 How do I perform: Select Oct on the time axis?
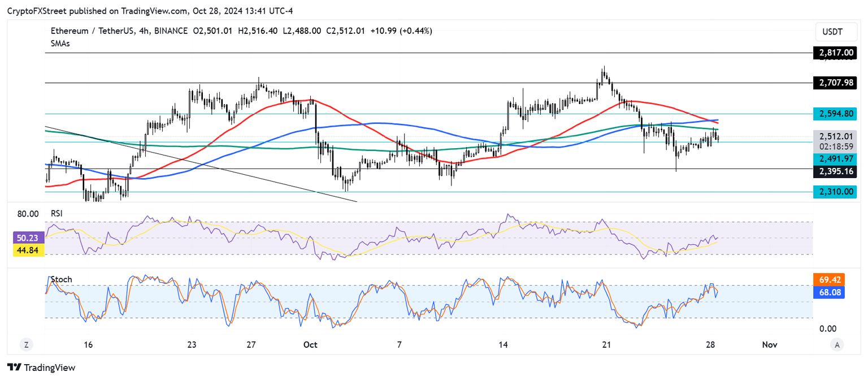(310, 344)
